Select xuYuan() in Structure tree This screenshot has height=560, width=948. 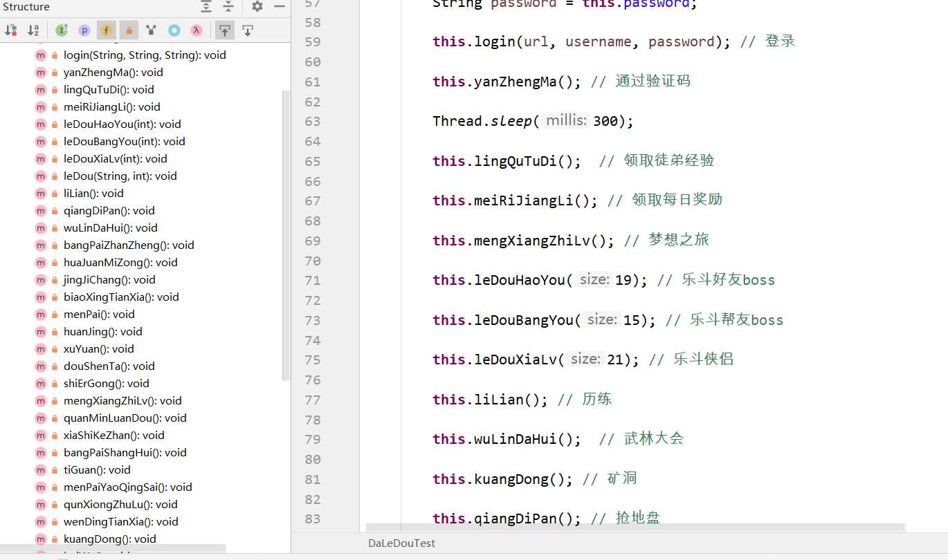click(x=99, y=348)
